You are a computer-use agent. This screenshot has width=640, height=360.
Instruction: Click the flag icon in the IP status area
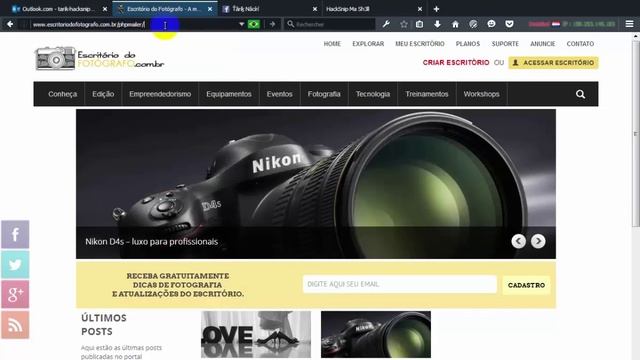click(556, 24)
